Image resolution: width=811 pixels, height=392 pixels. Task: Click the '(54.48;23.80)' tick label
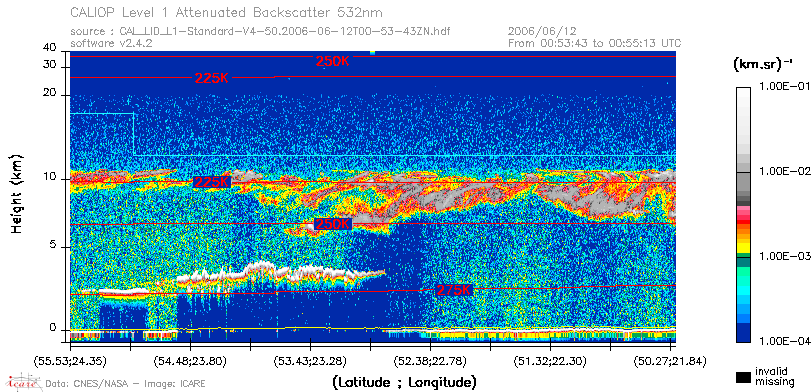[190, 360]
